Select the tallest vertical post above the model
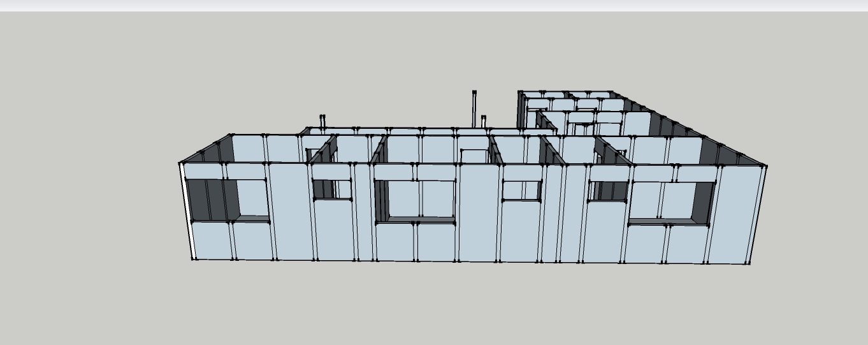 coord(474,109)
